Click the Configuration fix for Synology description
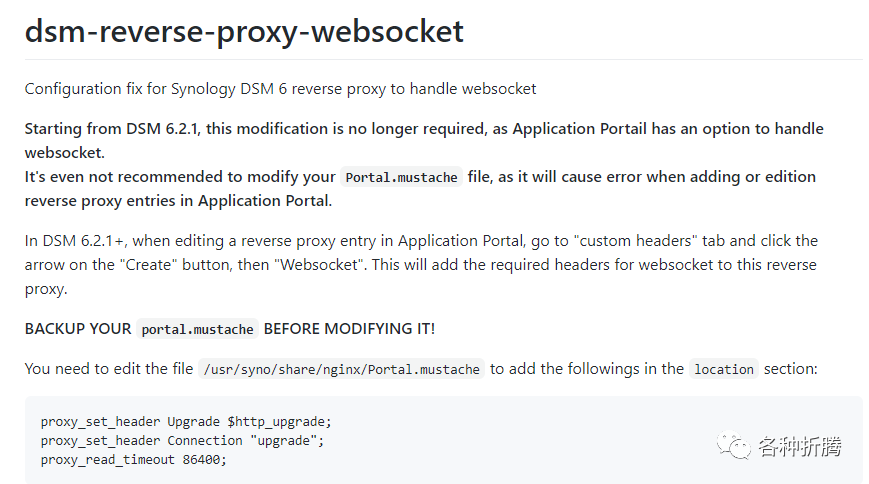The height and width of the screenshot is (484, 869). (280, 89)
